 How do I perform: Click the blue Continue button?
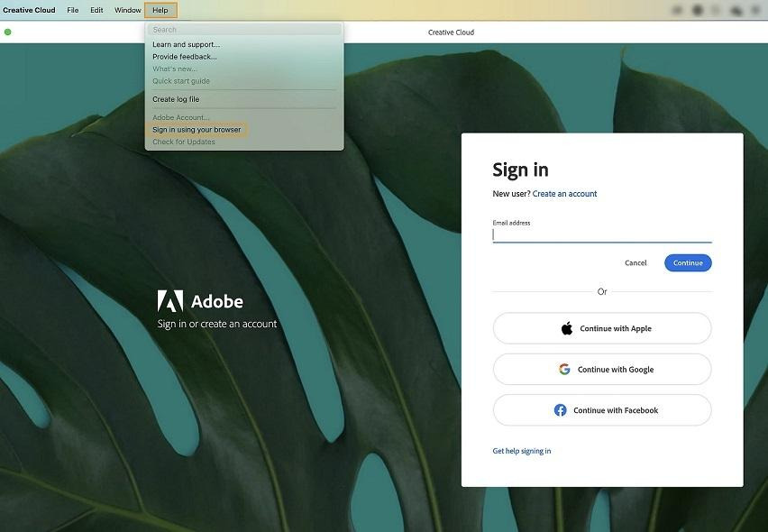point(688,263)
